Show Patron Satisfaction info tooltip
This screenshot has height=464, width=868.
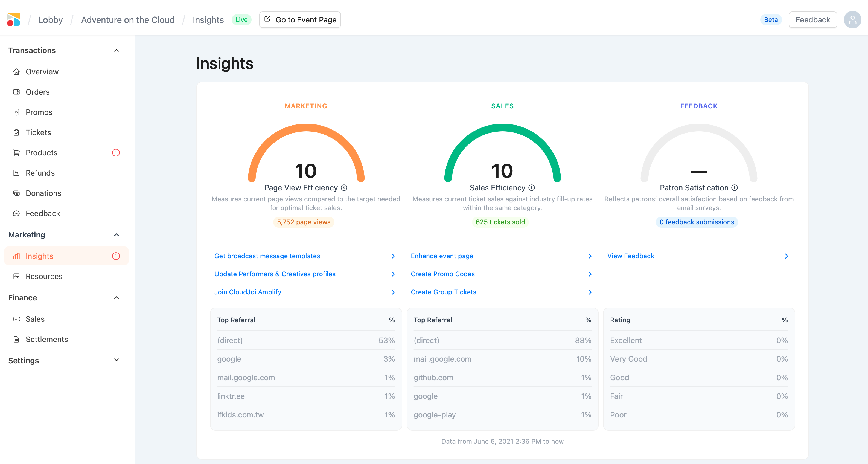[735, 188]
